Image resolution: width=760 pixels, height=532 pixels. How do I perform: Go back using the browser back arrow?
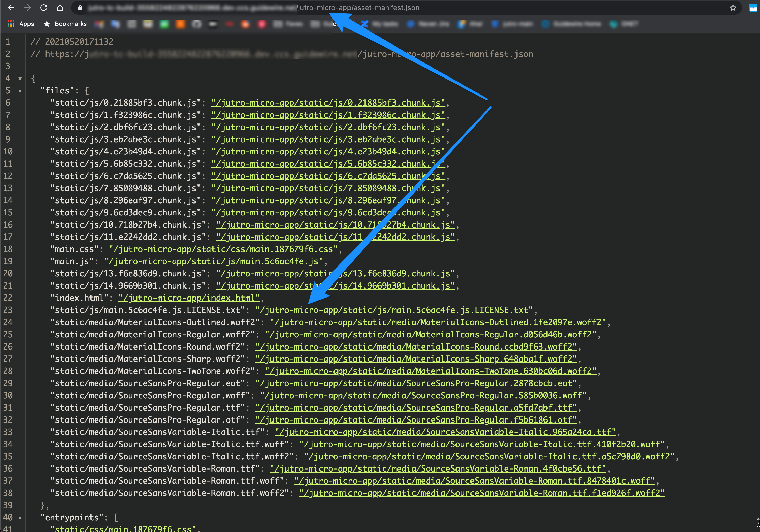click(11, 8)
